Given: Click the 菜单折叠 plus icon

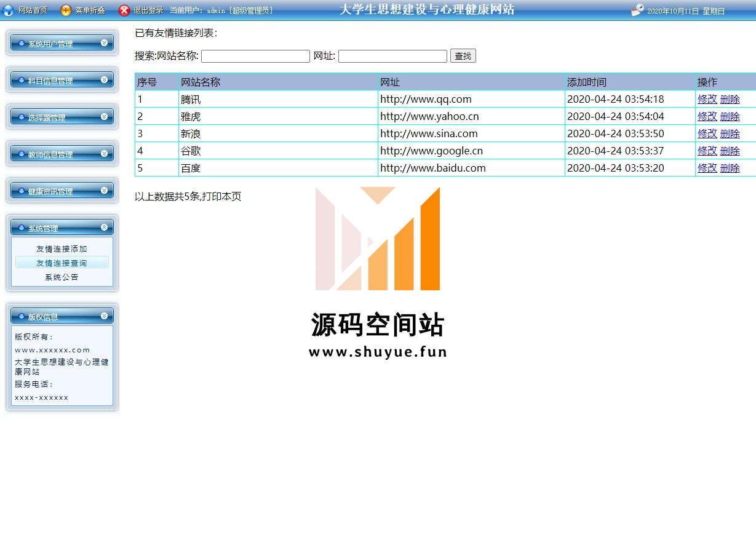Looking at the screenshot, I should click(66, 10).
